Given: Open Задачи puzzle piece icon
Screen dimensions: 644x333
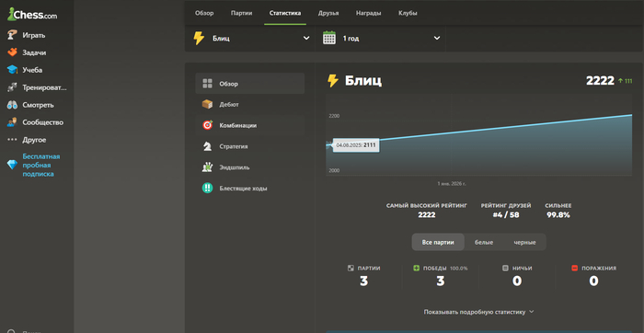Looking at the screenshot, I should point(12,52).
